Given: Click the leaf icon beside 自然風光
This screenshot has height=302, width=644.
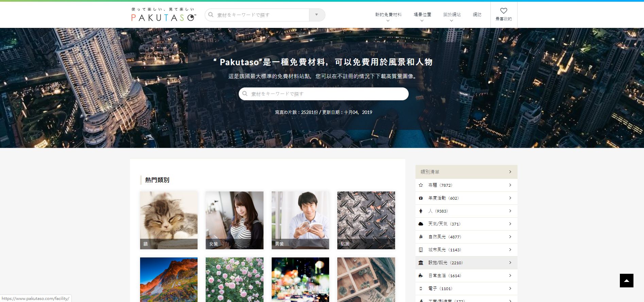Looking at the screenshot, I should coord(421,237).
